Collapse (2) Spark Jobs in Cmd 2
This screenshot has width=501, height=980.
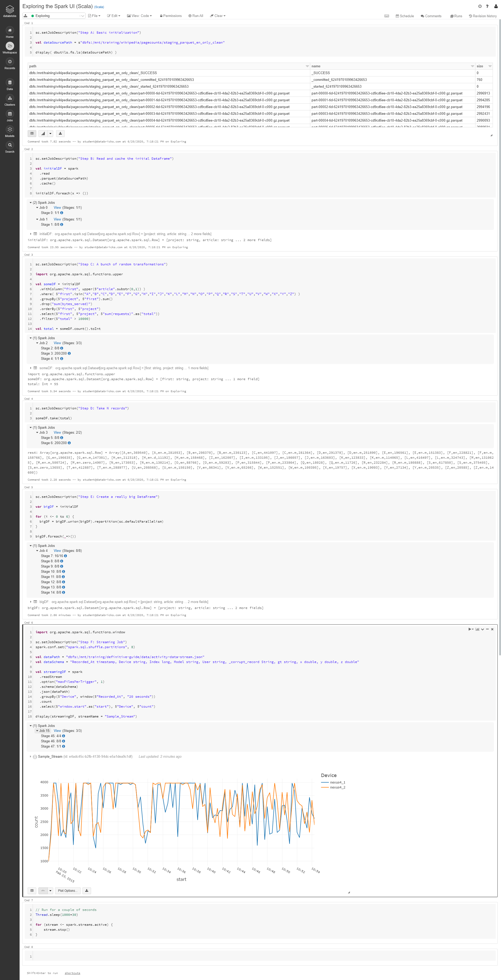pyautogui.click(x=31, y=203)
